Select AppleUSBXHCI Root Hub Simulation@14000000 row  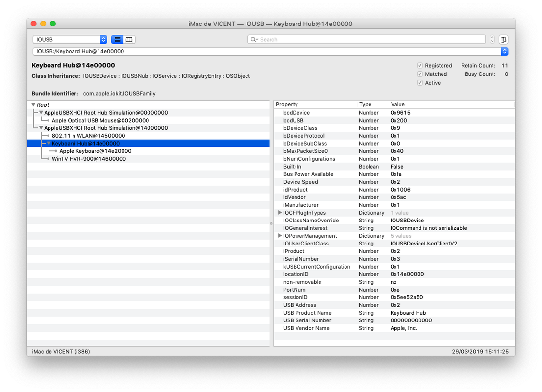(x=148, y=128)
